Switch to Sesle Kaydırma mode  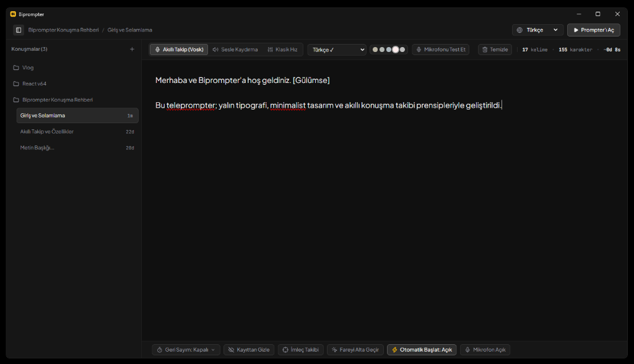point(235,50)
